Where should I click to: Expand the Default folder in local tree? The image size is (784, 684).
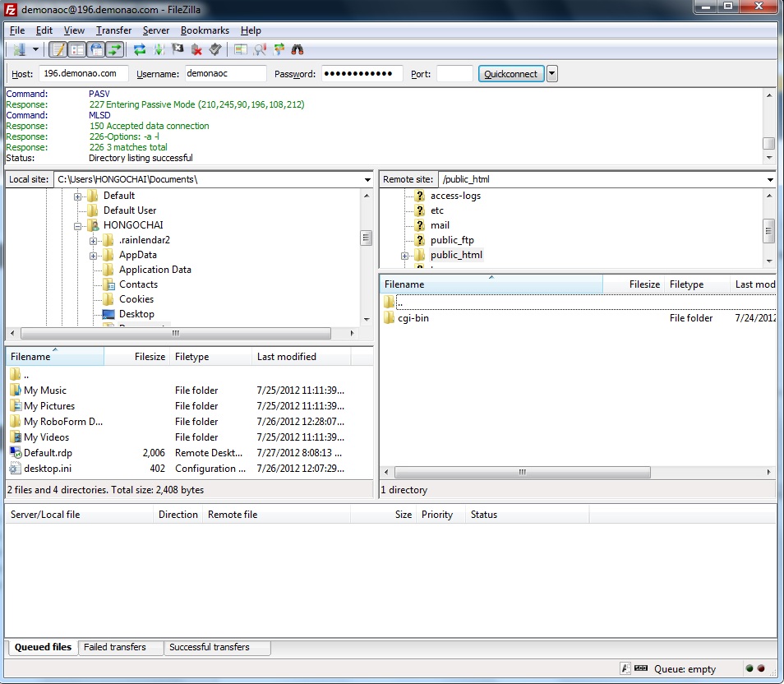pyautogui.click(x=77, y=196)
